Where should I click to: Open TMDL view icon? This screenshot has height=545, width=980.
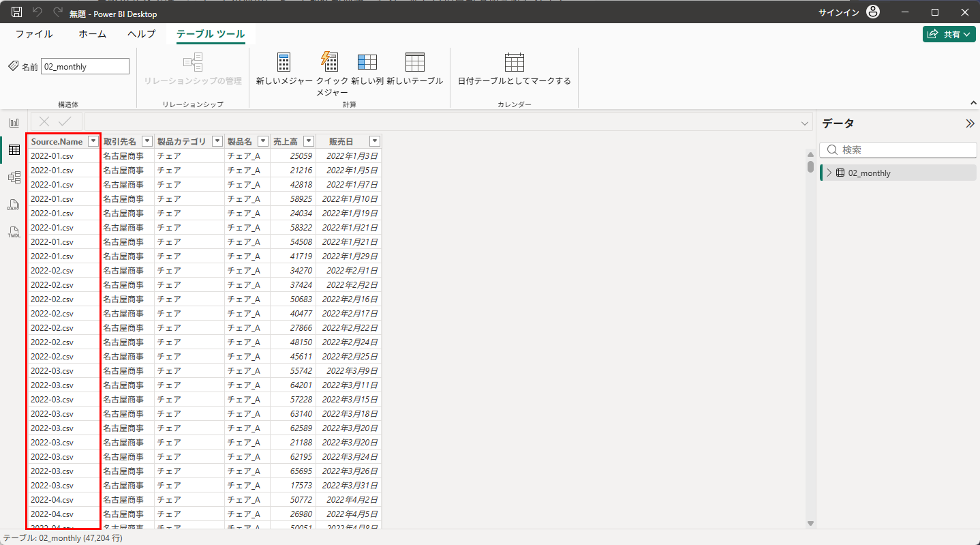coord(14,233)
